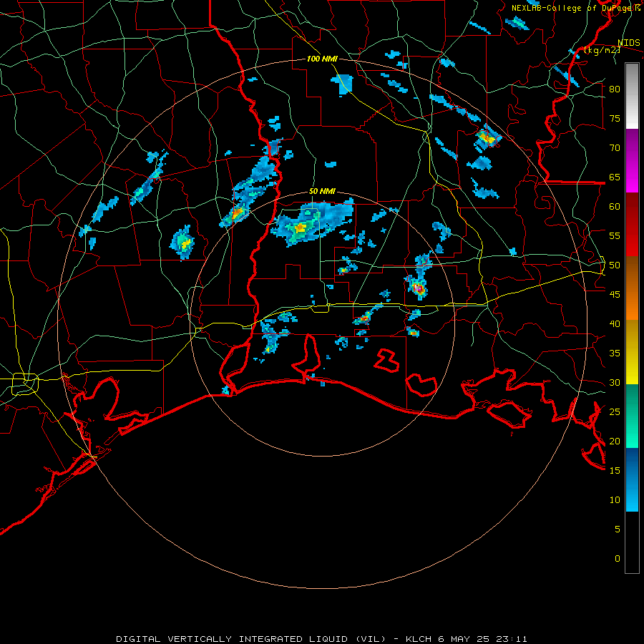The width and height of the screenshot is (644, 644).
Task: Click the NIDS label above the scale
Action: 629,43
